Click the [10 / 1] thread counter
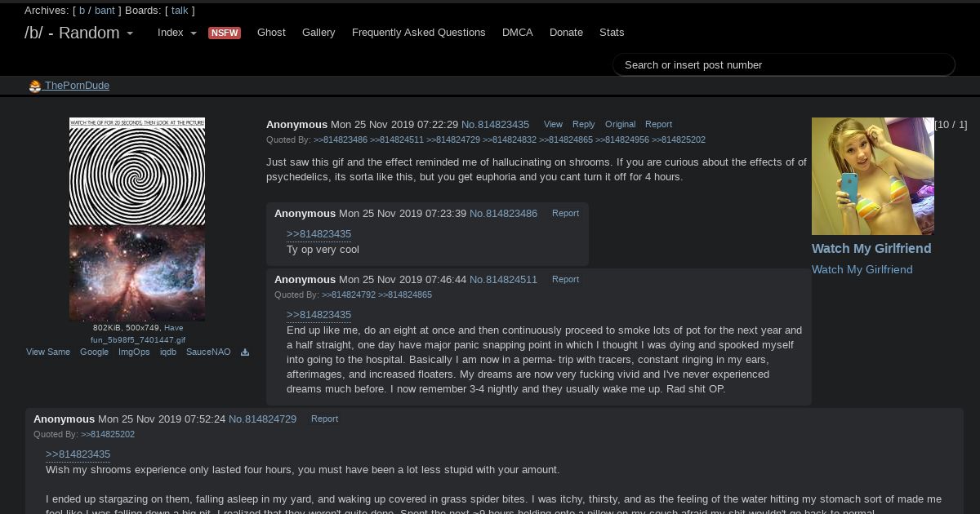The height and width of the screenshot is (514, 980). [x=951, y=125]
